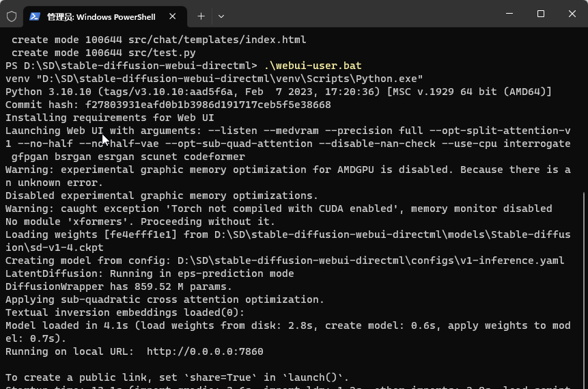Close the terminal window

pyautogui.click(x=572, y=14)
